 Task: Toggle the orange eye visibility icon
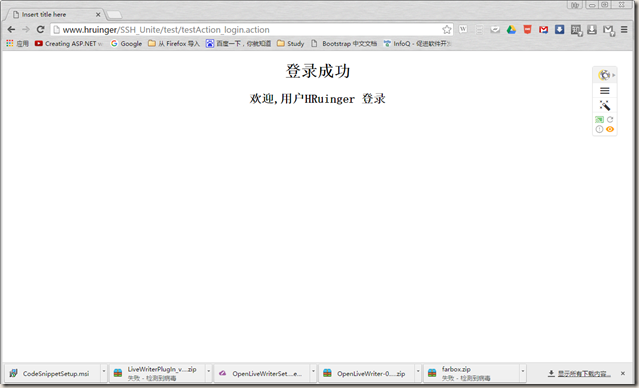(610, 129)
